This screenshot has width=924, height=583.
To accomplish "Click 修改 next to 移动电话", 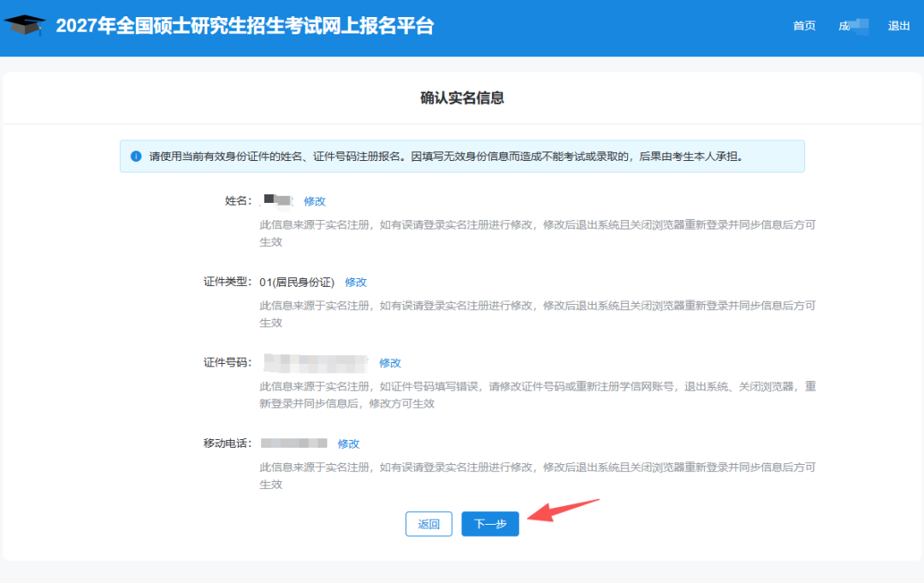I will [x=348, y=443].
